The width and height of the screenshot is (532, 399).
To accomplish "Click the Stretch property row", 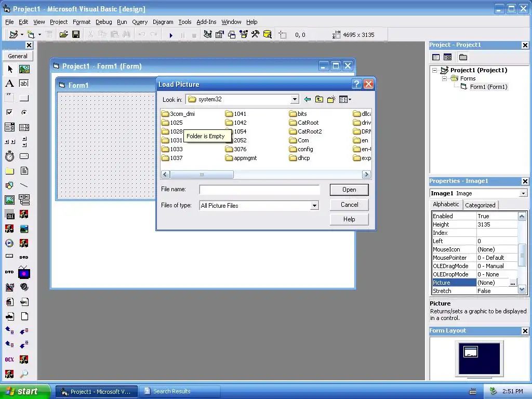I will click(475, 291).
